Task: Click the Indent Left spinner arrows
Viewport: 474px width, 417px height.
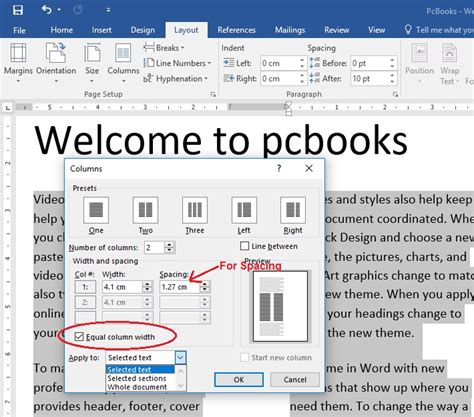Action: (x=302, y=63)
